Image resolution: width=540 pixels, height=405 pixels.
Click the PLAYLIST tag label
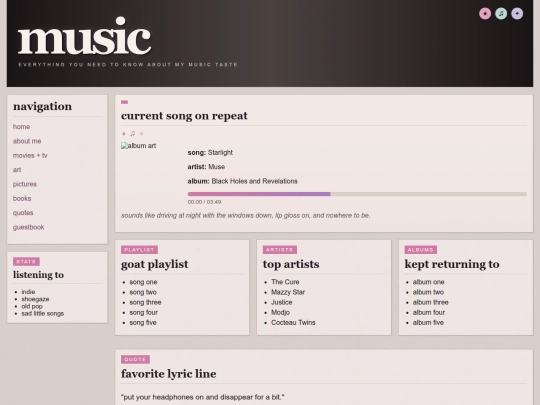tap(139, 250)
